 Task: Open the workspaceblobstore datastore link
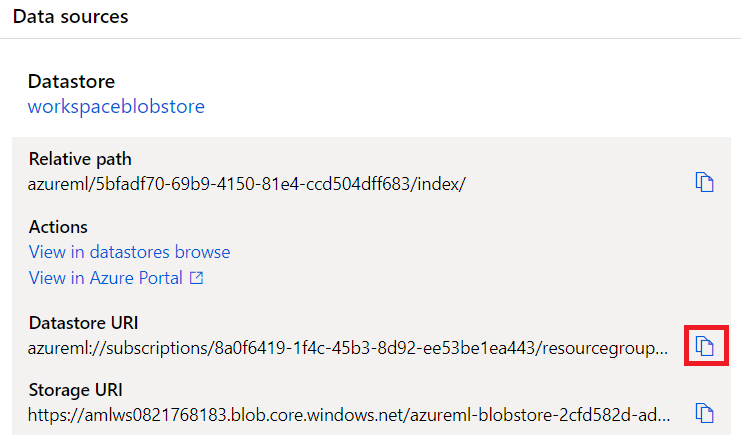(116, 106)
